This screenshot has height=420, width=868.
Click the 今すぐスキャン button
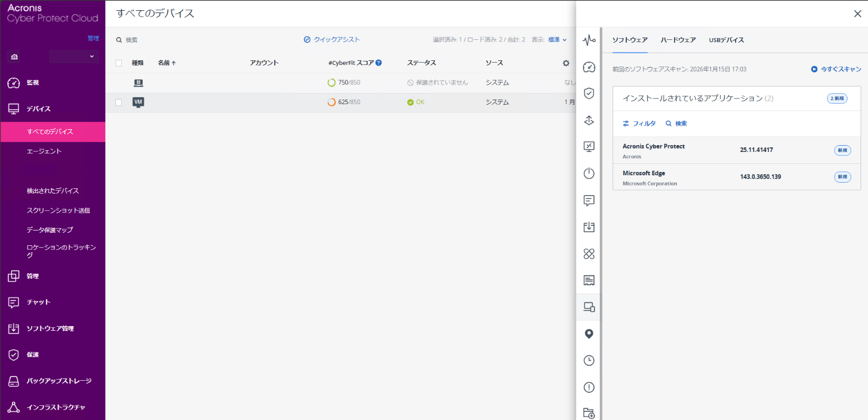836,69
